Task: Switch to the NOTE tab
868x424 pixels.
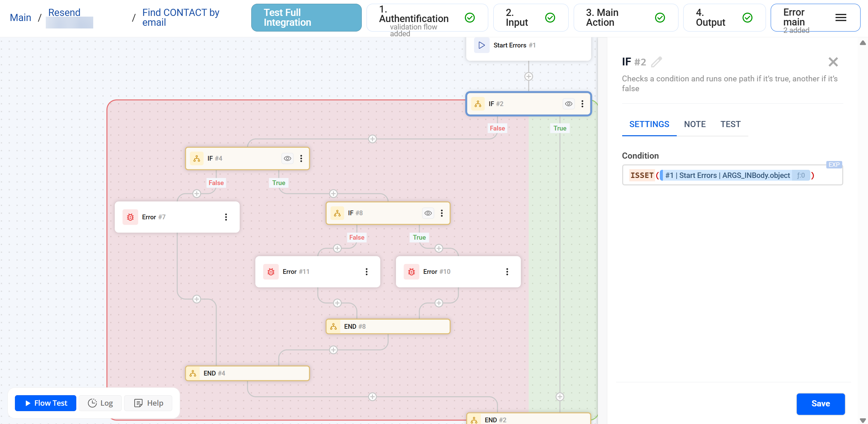Action: pos(695,124)
